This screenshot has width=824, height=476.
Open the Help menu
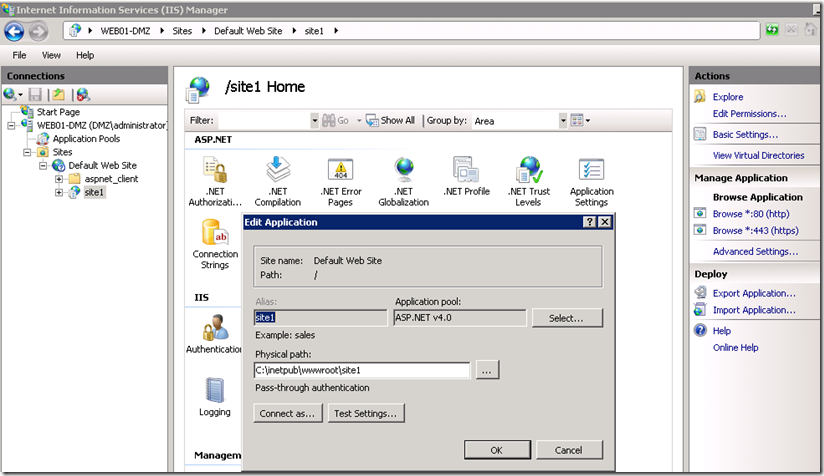tap(85, 55)
